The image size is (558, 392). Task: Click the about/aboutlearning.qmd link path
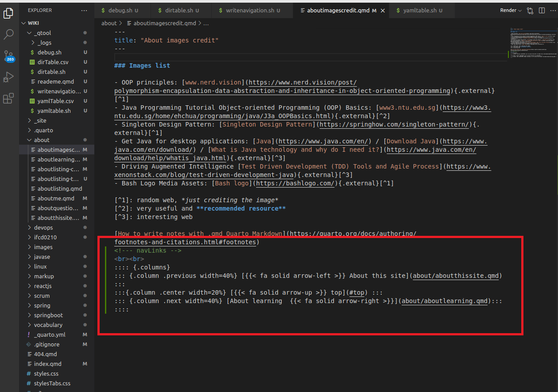click(445, 301)
